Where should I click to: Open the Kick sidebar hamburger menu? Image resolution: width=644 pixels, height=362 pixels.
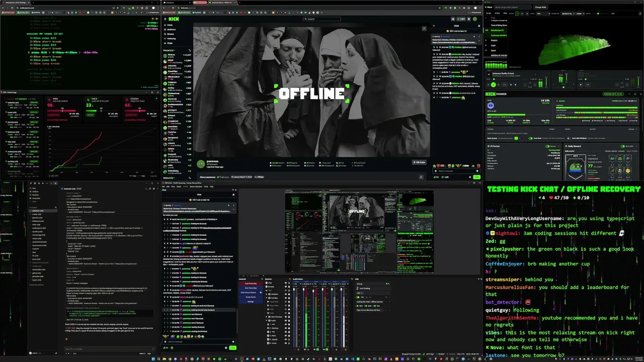pos(165,19)
